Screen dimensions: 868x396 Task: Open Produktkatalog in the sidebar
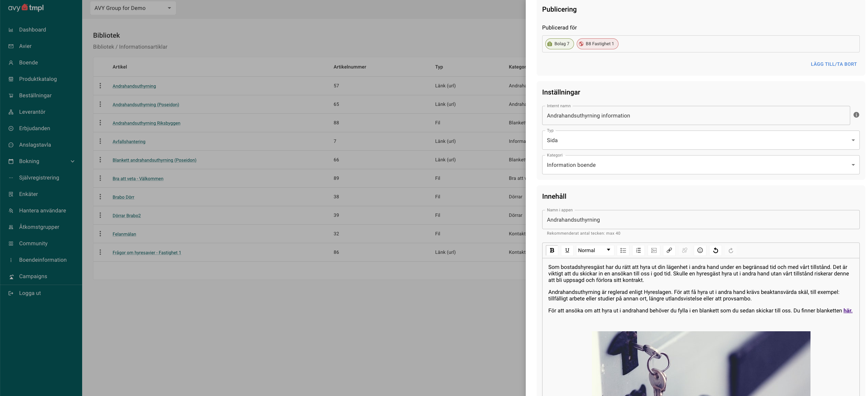[41, 79]
